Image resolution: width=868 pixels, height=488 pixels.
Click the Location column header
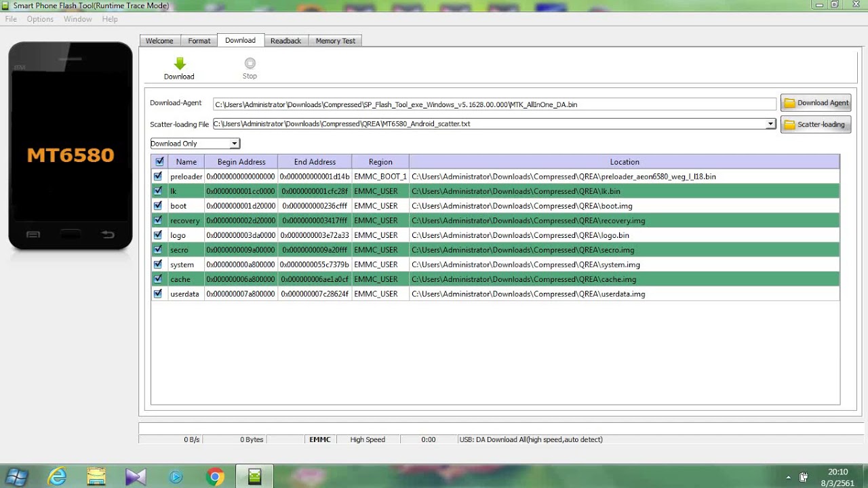click(625, 162)
